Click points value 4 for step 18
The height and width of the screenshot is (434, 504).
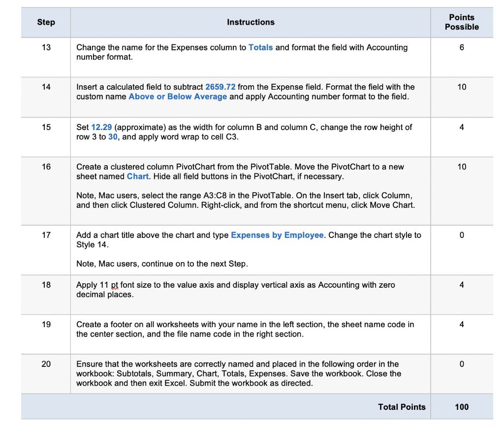(462, 285)
